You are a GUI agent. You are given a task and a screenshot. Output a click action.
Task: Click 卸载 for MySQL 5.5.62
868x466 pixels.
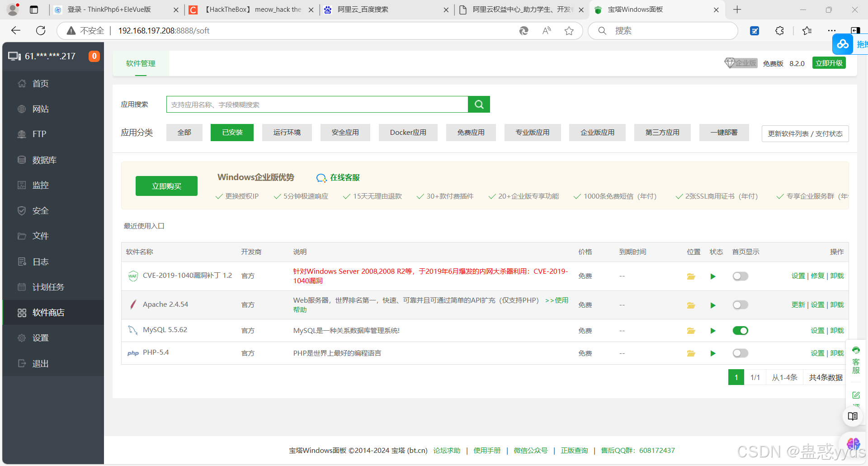pyautogui.click(x=837, y=331)
